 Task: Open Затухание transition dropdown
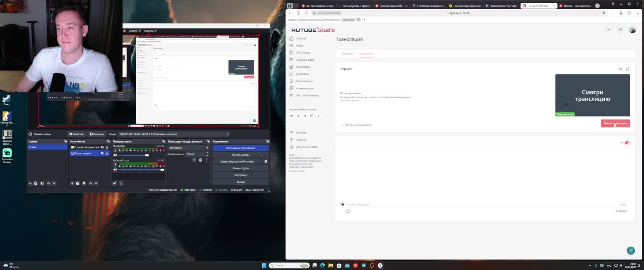[188, 148]
